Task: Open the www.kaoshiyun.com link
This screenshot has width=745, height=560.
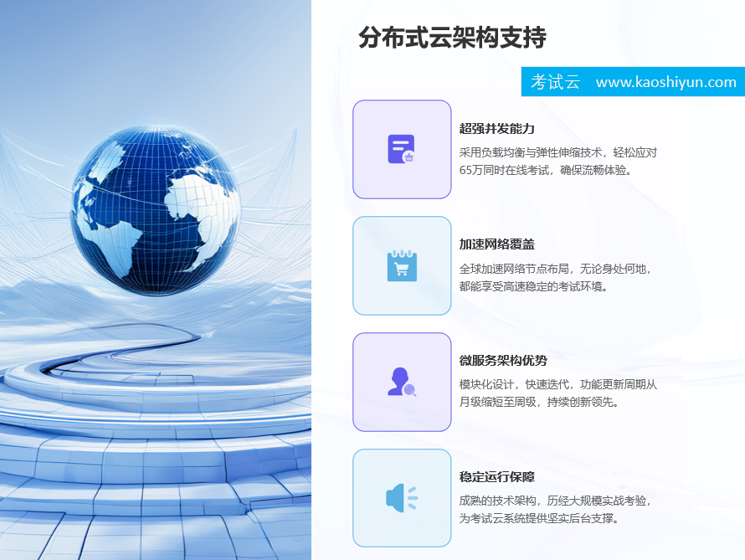Action: [665, 82]
